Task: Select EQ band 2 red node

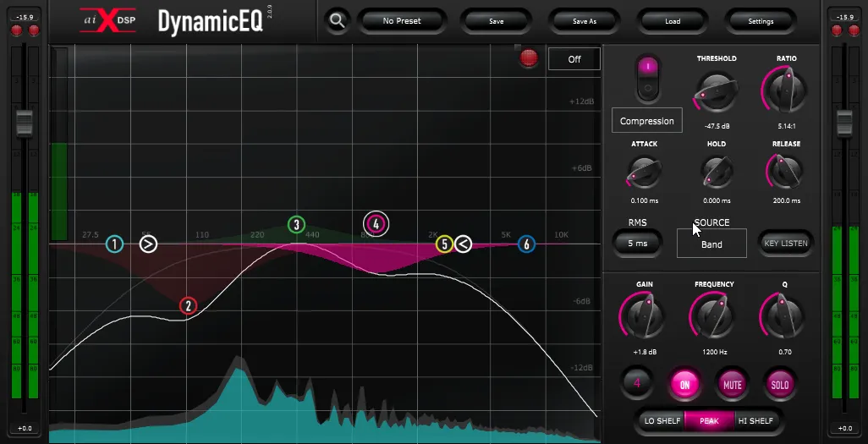Action: tap(188, 305)
